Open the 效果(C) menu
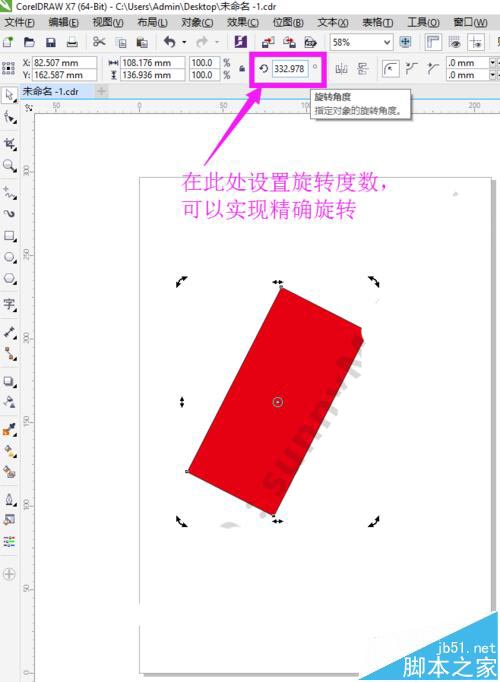The image size is (500, 682). coord(243,22)
